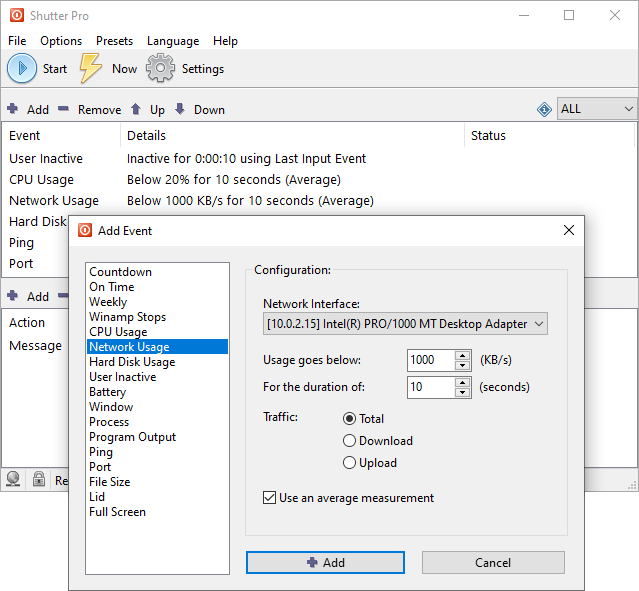
Task: Click the Settings toolbar label
Action: [x=203, y=68]
